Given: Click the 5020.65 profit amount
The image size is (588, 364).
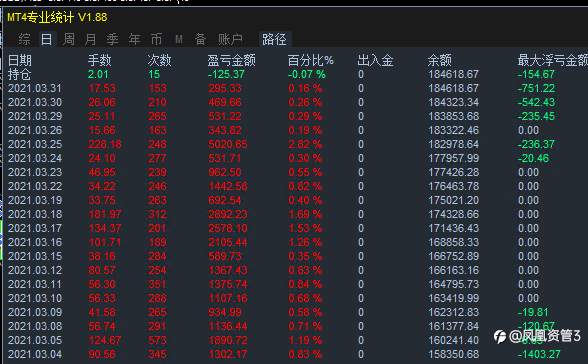Looking at the screenshot, I should pyautogui.click(x=228, y=144).
